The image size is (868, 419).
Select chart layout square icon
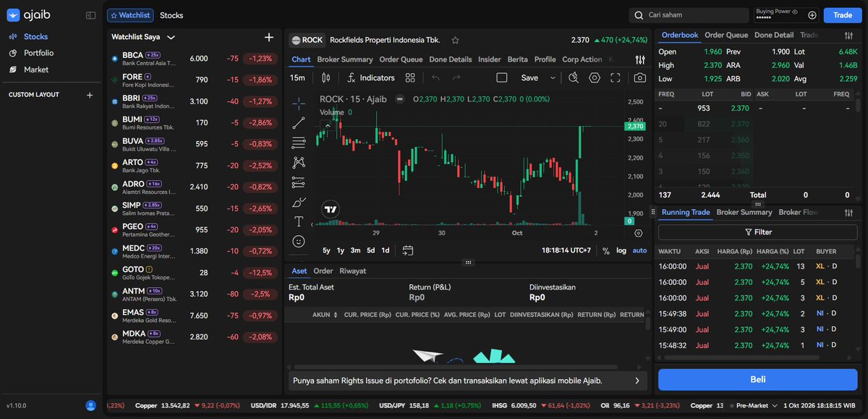coord(502,77)
